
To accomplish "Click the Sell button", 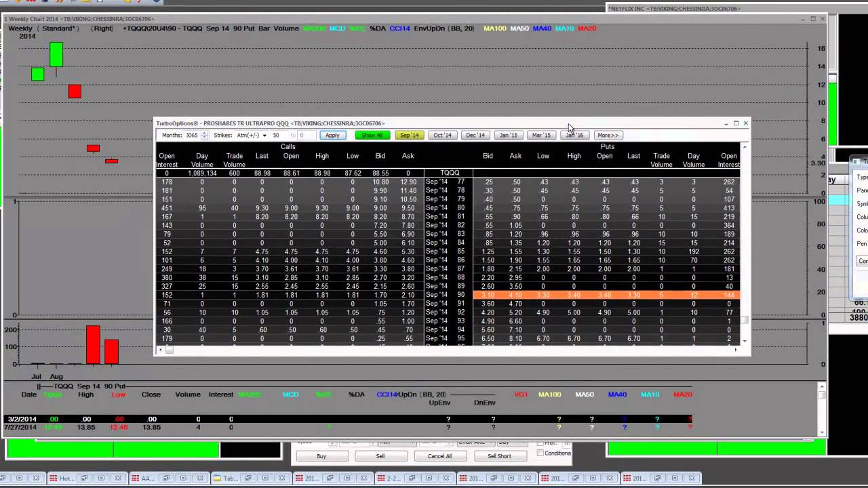I will tap(380, 456).
